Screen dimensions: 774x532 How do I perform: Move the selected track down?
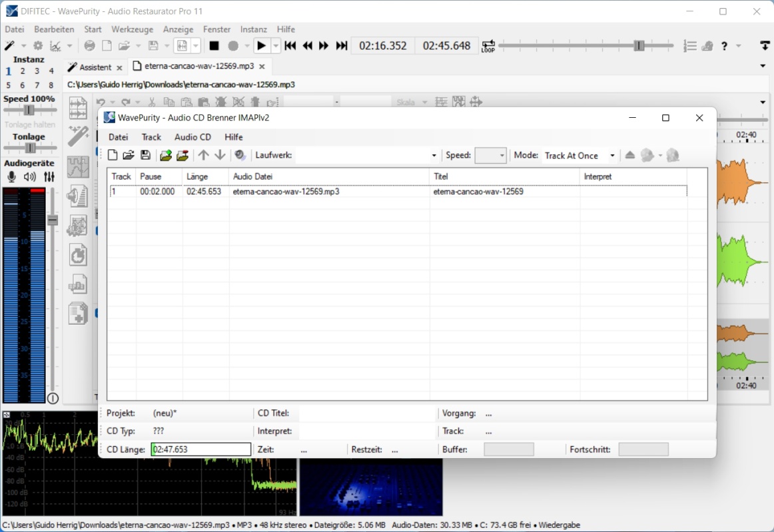click(220, 155)
